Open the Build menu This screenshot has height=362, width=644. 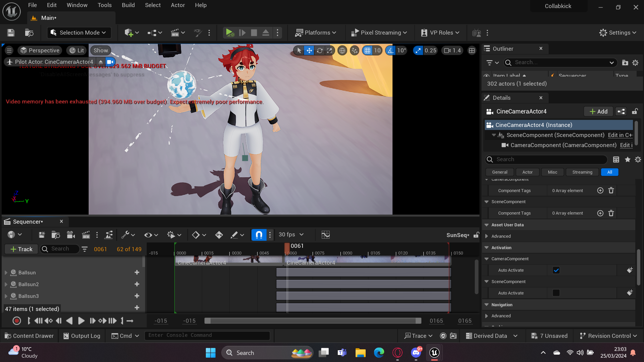coord(128,5)
